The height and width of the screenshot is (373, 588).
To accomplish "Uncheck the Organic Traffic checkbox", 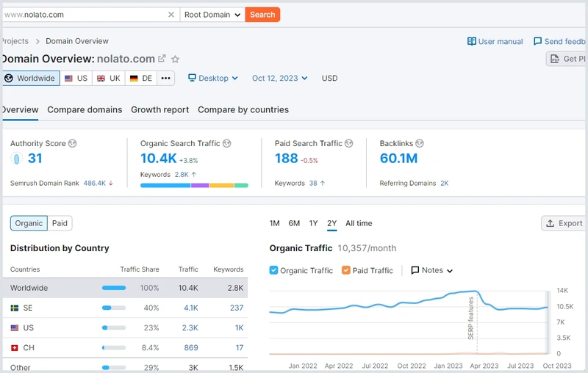I will [273, 270].
